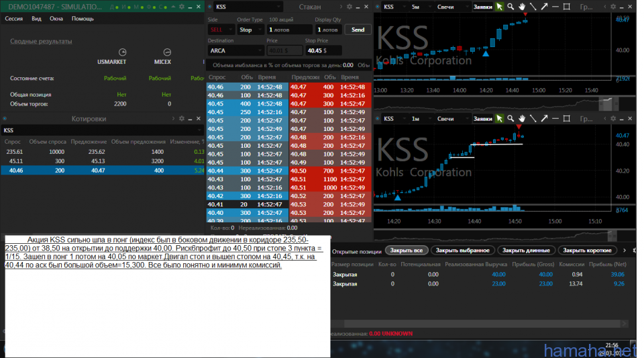This screenshot has height=358, width=644.
Task: Click the Send order button
Action: 358,30
